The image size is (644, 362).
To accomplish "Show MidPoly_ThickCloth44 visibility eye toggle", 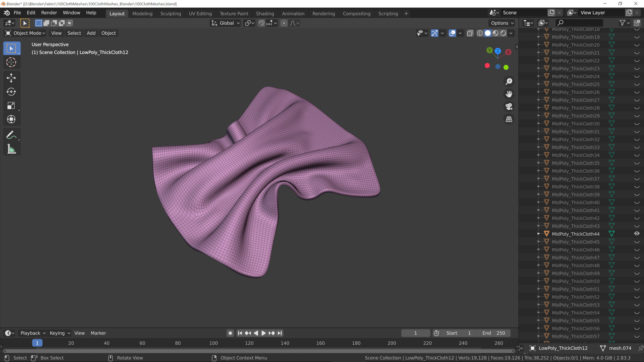I will pos(637,234).
